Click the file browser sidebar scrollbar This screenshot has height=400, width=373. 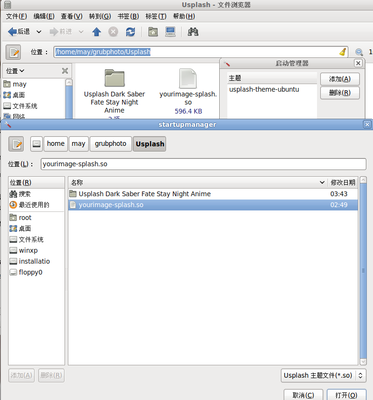(69, 99)
